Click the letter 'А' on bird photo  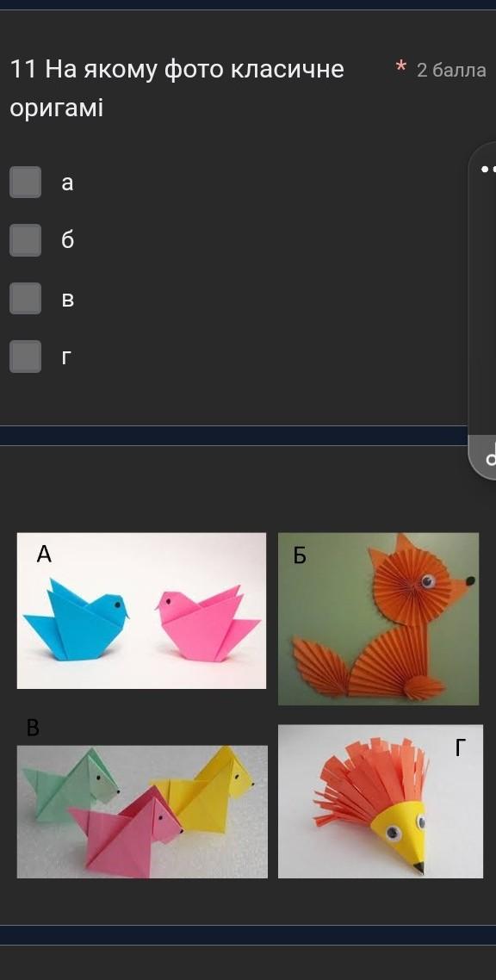tap(44, 554)
